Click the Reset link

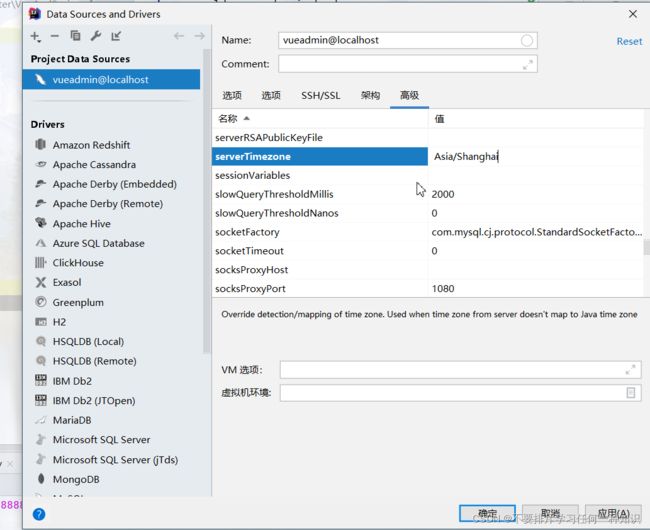point(629,41)
